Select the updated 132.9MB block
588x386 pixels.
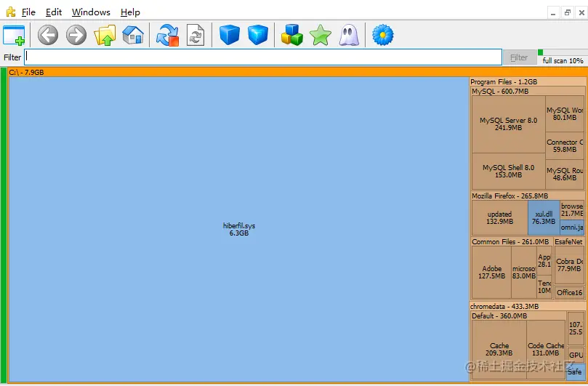(500, 218)
